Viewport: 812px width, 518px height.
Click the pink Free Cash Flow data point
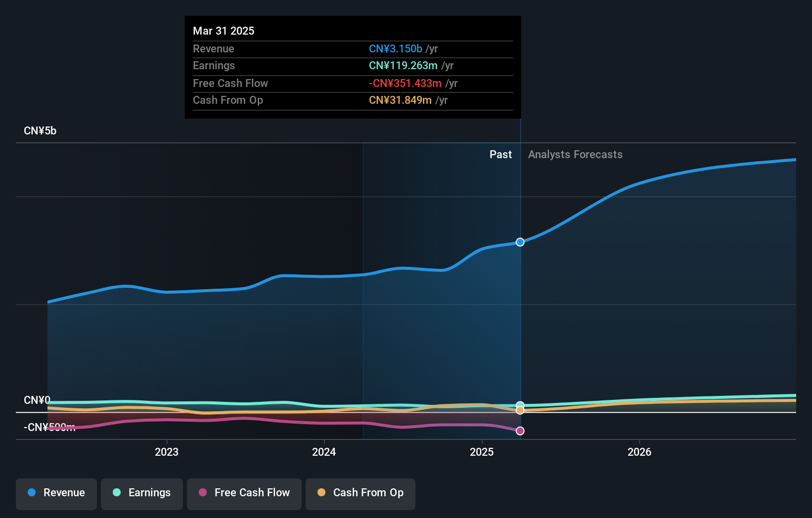coord(520,431)
